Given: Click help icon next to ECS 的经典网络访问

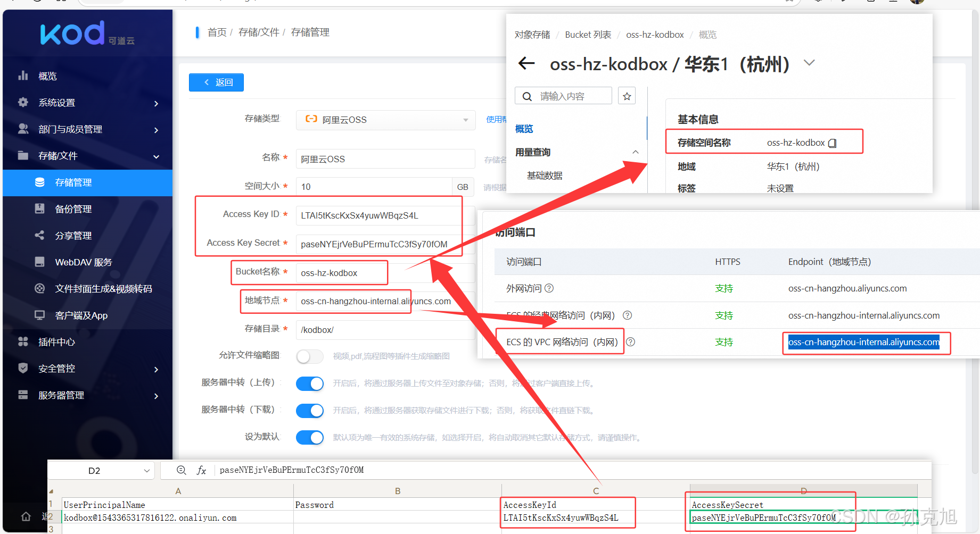Looking at the screenshot, I should 628,315.
